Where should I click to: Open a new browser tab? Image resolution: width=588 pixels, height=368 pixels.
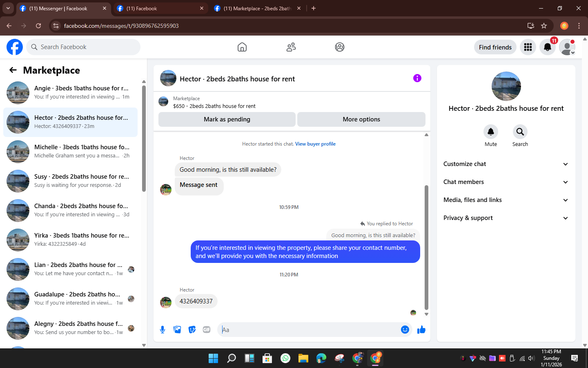(314, 8)
